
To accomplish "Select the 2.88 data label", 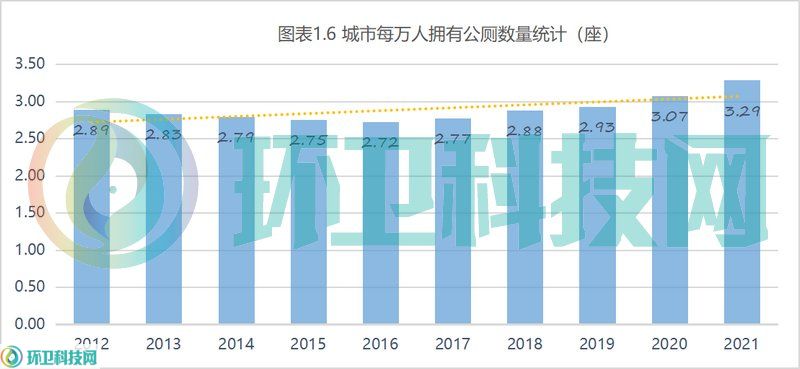I will [525, 131].
